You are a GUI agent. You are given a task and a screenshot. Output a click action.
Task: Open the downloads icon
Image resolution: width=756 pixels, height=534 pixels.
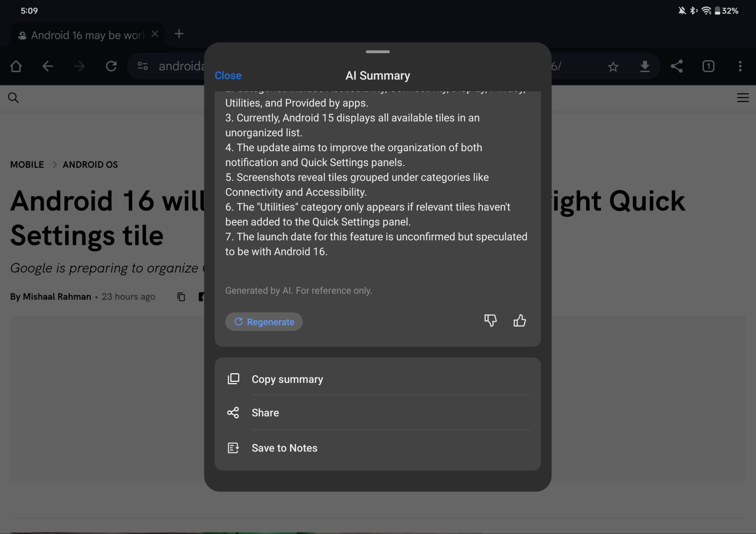point(645,67)
